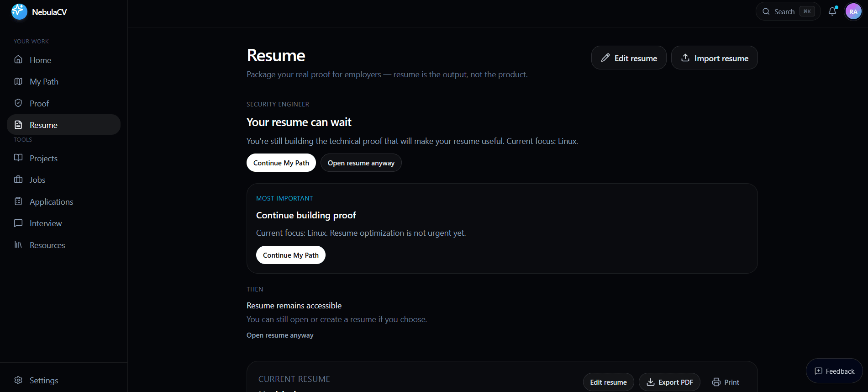Click the Interview chat bubble icon
The image size is (868, 392).
click(x=18, y=223)
